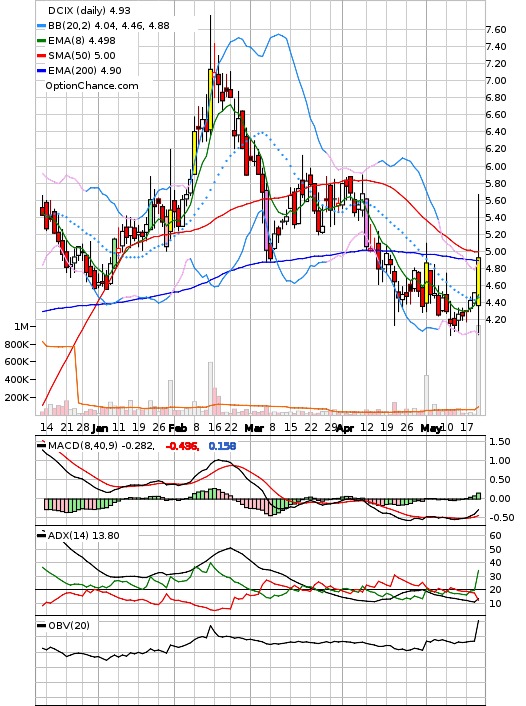Viewport: 526px width, 706px height.
Task: Select the Mar label on the date axis
Action: click(254, 428)
